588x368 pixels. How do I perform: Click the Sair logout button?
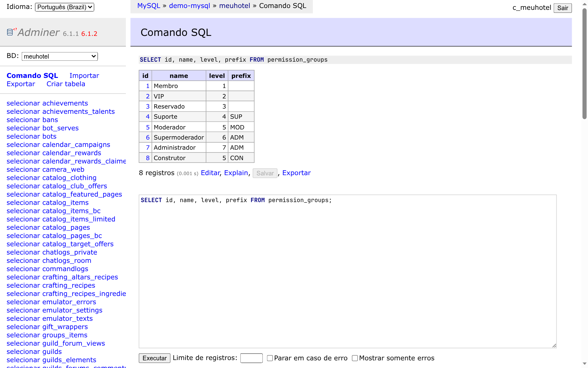coord(563,8)
